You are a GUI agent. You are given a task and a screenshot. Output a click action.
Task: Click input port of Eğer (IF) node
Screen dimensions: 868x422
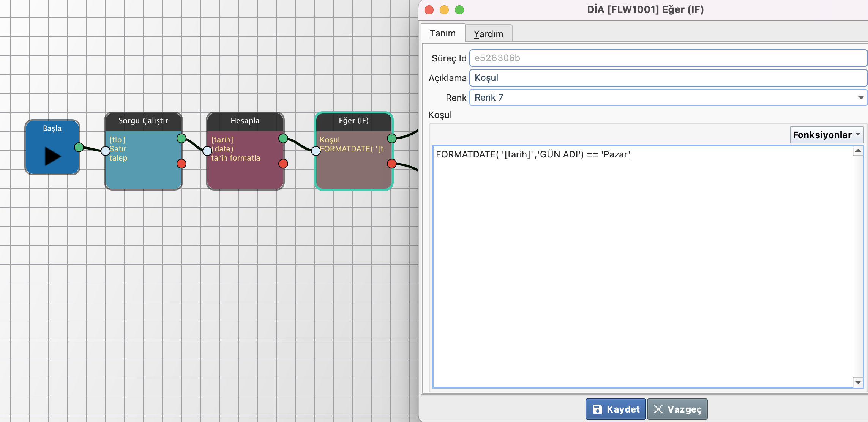(316, 151)
